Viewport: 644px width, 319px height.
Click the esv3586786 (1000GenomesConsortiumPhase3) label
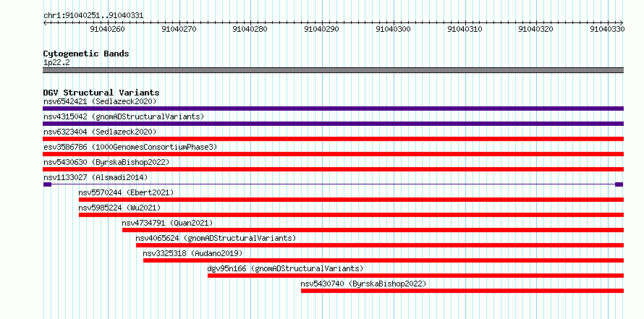[x=130, y=147]
